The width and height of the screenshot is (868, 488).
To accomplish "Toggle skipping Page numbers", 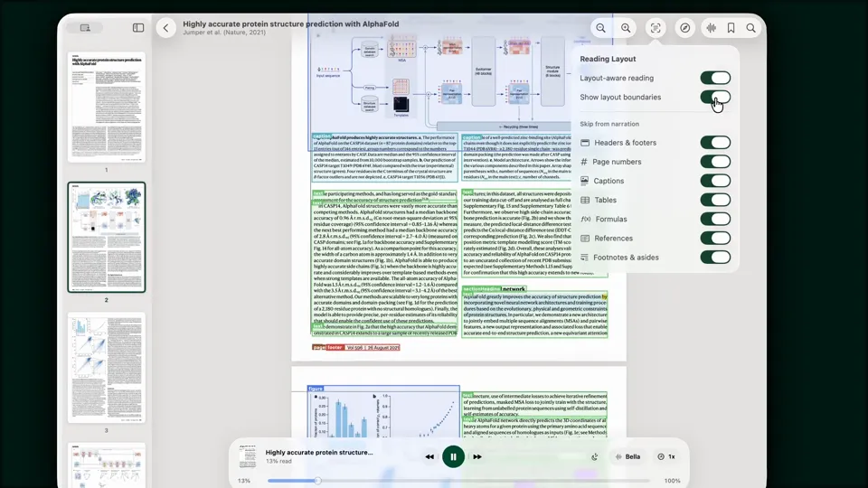I will point(715,162).
